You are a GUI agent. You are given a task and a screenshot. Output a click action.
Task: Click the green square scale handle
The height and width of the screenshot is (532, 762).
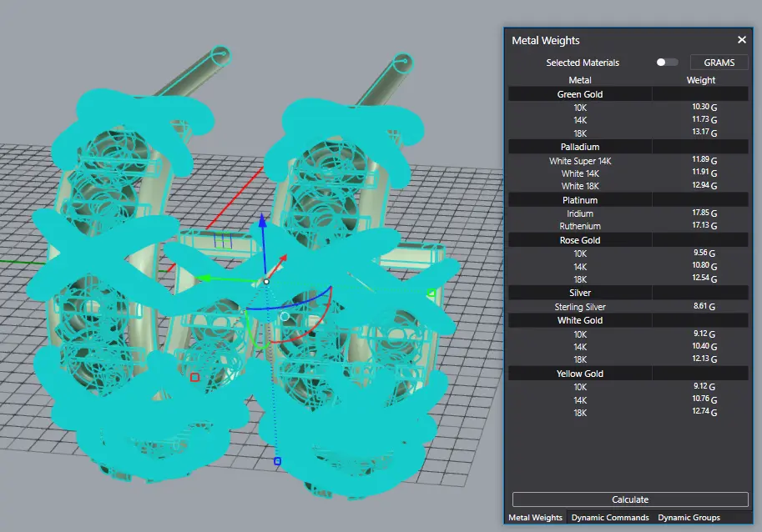click(x=431, y=293)
